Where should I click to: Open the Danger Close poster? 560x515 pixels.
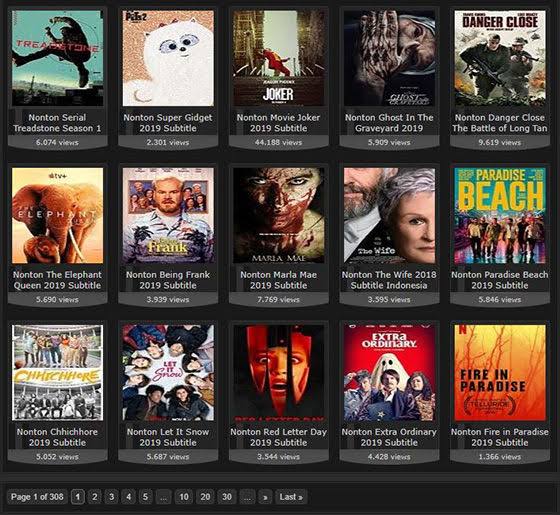pyautogui.click(x=500, y=58)
